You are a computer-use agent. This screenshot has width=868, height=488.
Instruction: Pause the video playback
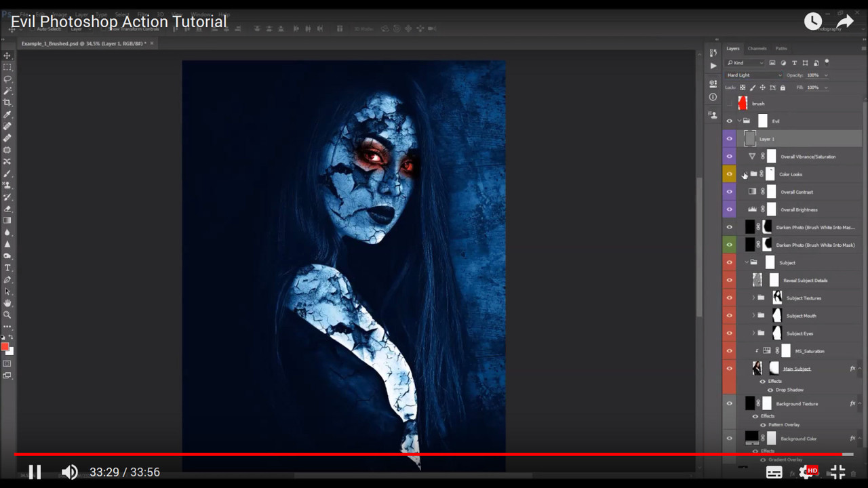[x=35, y=472]
